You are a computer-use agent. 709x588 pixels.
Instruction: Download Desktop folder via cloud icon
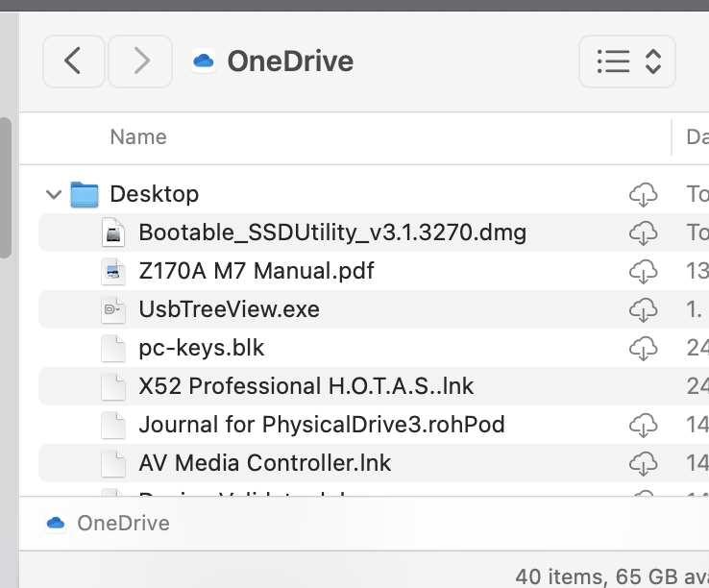(643, 195)
